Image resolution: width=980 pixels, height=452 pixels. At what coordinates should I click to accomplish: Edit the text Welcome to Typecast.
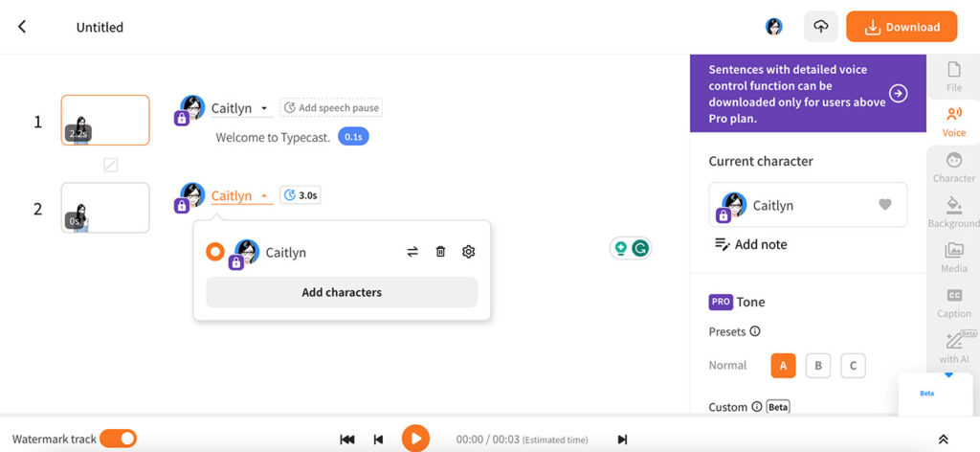[273, 138]
